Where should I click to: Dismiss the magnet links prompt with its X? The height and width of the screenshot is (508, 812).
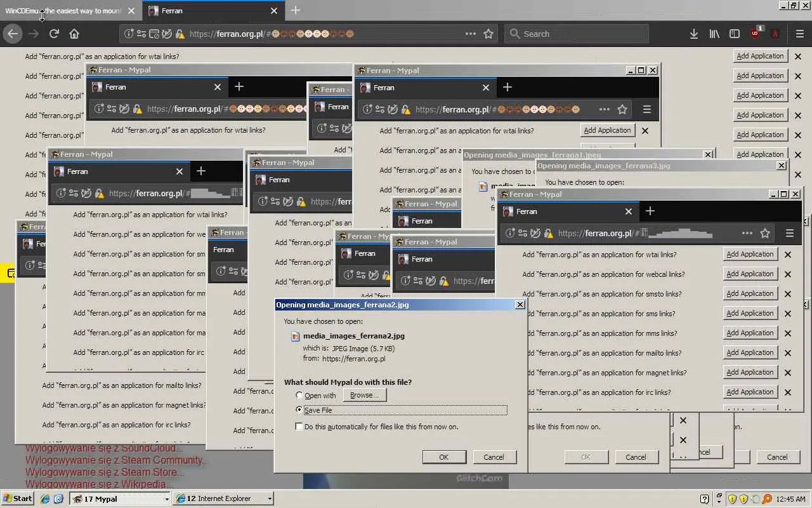(x=788, y=373)
